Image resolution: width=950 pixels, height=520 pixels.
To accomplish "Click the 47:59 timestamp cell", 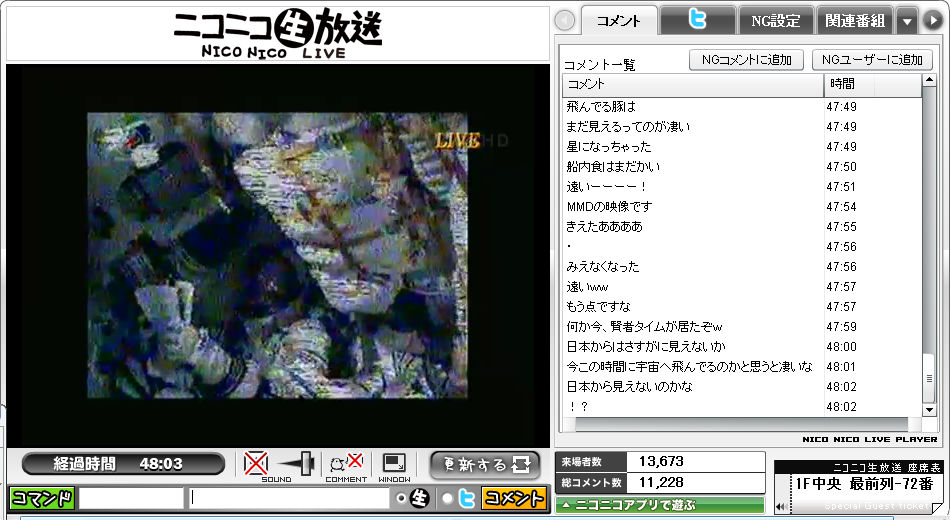I will 842,327.
